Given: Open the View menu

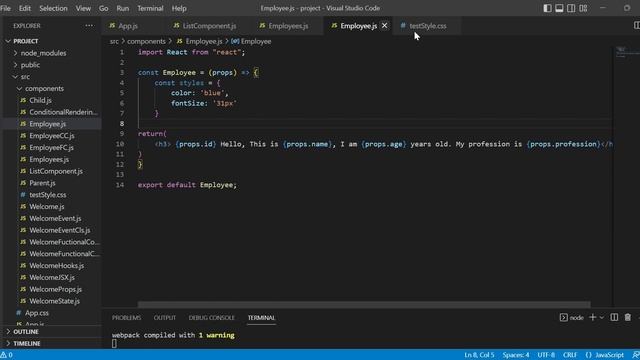Looking at the screenshot, I should coord(83,8).
